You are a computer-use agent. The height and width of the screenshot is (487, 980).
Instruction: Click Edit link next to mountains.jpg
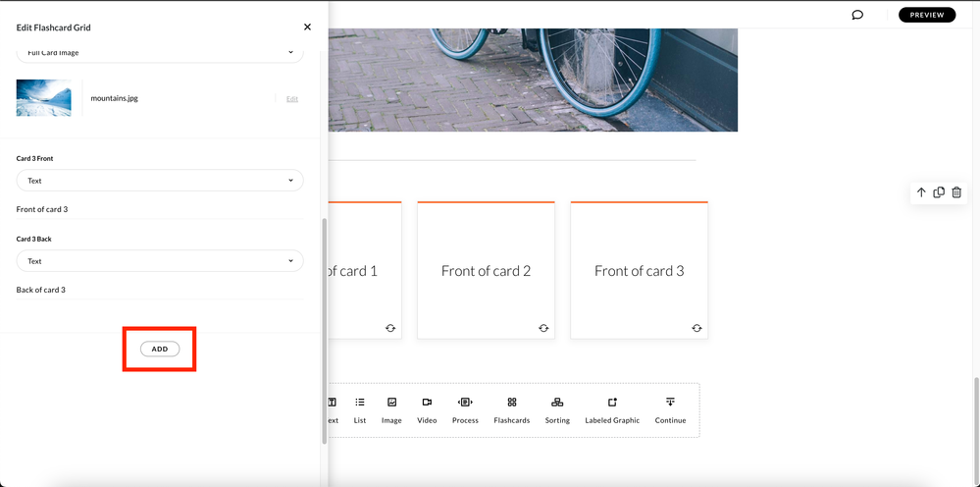pyautogui.click(x=291, y=99)
